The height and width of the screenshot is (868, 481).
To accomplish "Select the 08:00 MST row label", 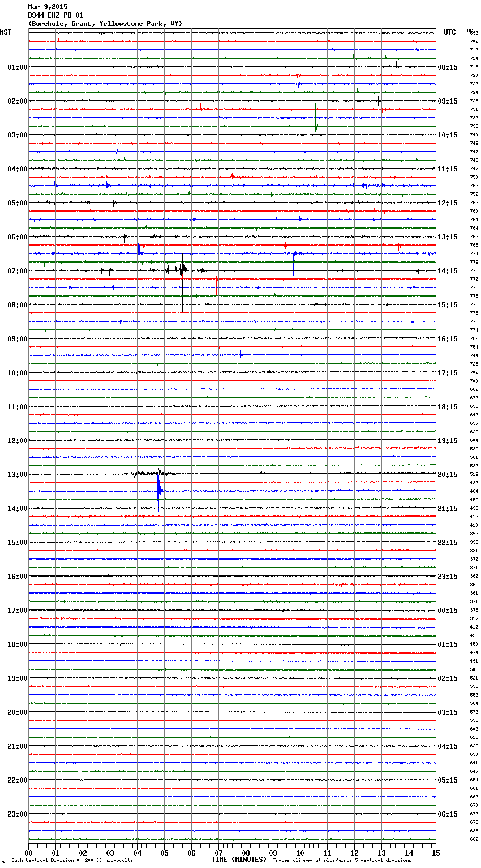I will click(18, 305).
